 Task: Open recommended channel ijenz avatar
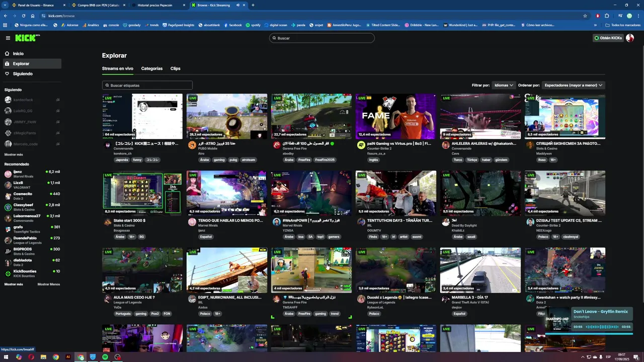(8, 174)
